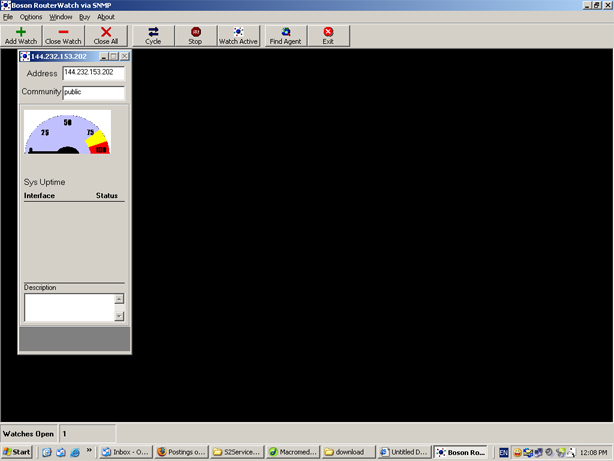
Task: Click the Exit toolbar button
Action: tap(328, 36)
